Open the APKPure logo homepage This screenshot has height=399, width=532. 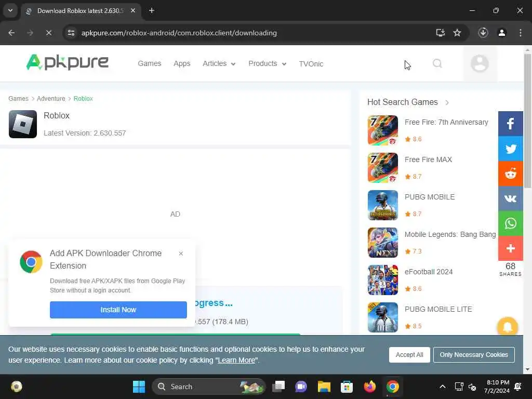click(x=67, y=62)
